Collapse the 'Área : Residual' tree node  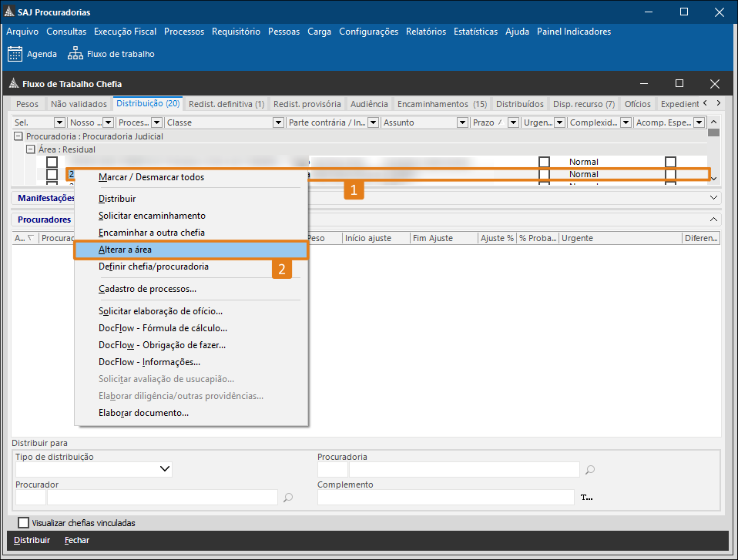click(x=30, y=149)
